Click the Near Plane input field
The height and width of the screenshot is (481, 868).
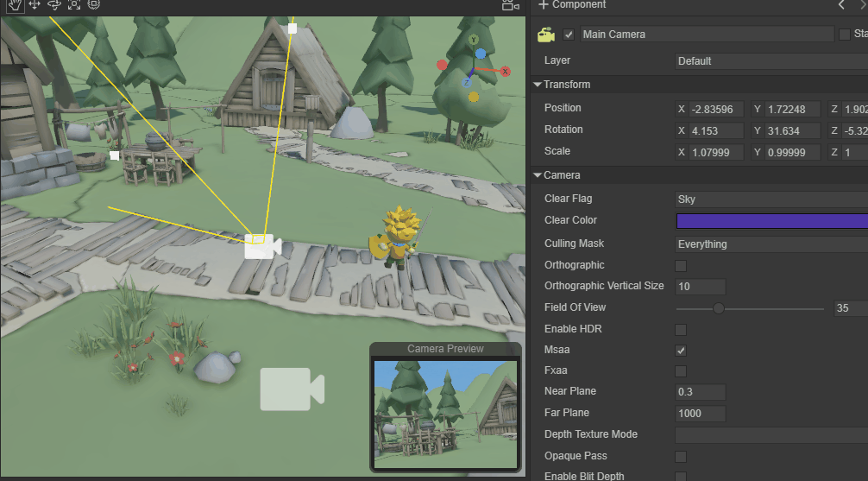(700, 392)
